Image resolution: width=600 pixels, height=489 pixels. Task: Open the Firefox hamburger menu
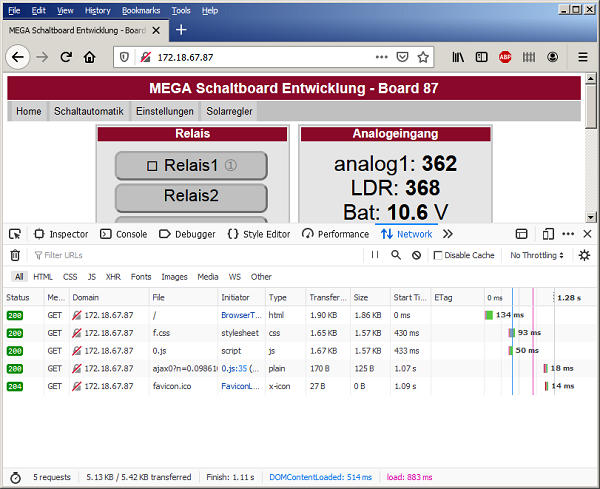tap(582, 58)
